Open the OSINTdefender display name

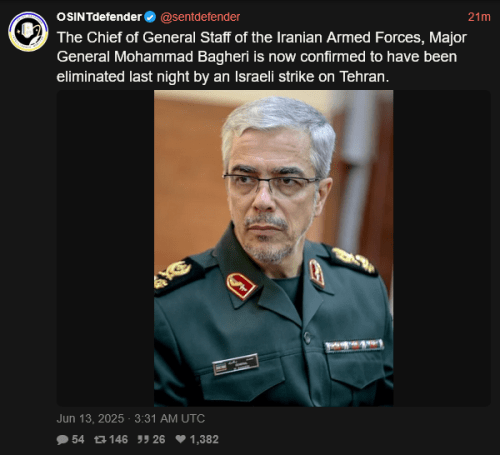[x=99, y=17]
